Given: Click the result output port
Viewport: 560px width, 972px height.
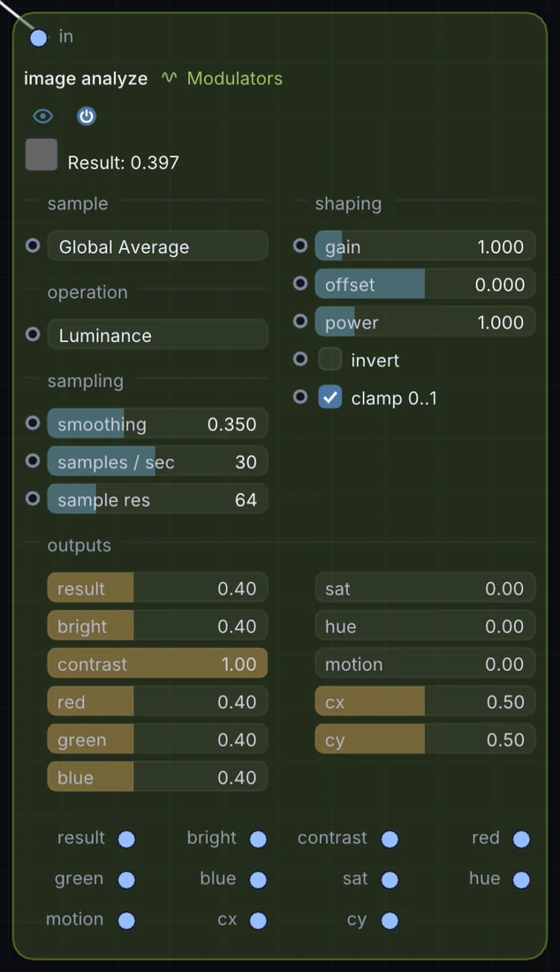Looking at the screenshot, I should point(126,839).
